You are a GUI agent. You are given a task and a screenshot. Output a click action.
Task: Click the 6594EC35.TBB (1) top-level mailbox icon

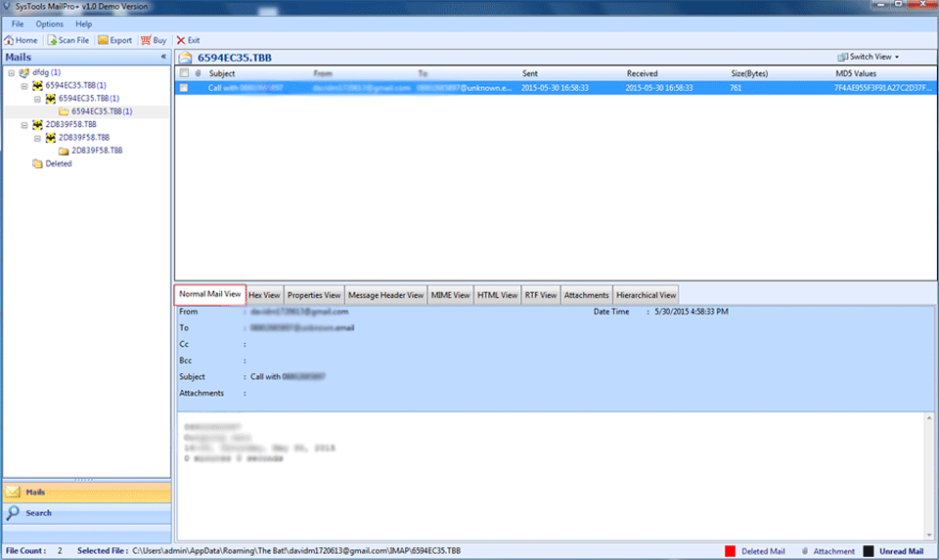[37, 86]
